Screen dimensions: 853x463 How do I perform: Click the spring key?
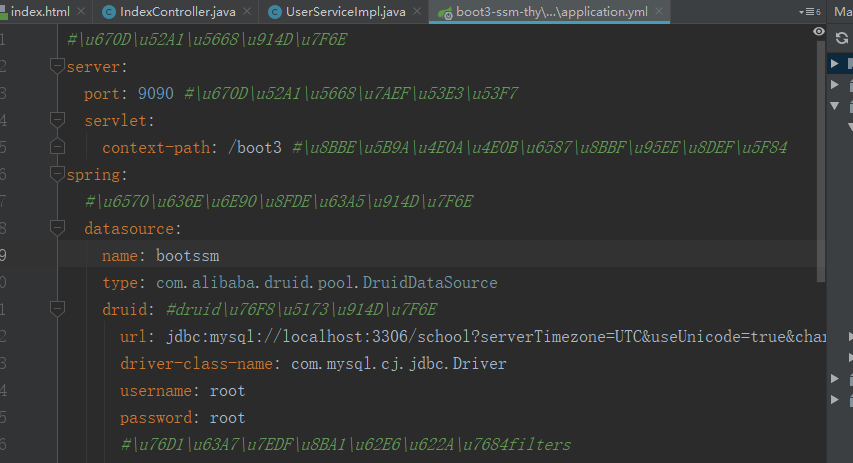tap(93, 175)
